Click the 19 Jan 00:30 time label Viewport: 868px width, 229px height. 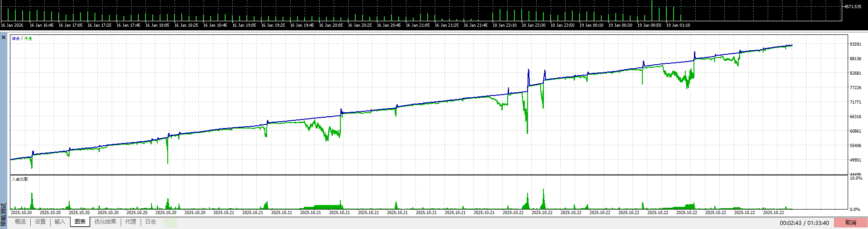pos(620,25)
